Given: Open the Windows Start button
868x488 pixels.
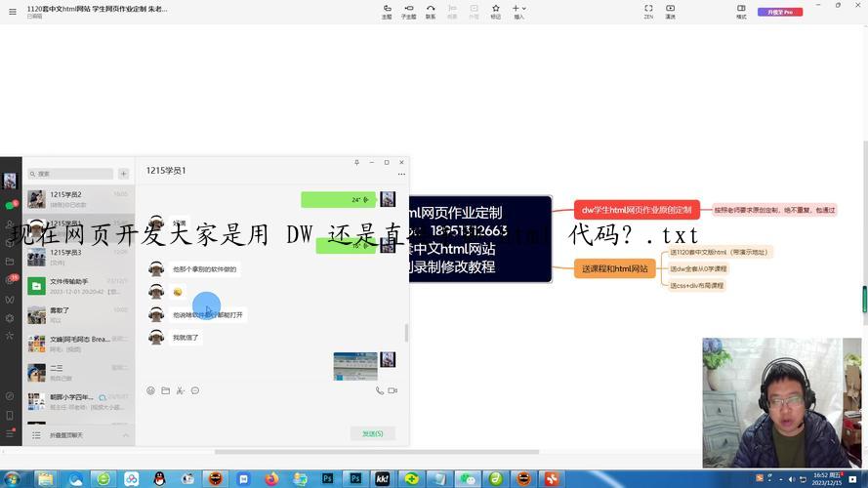Looking at the screenshot, I should (x=12, y=479).
